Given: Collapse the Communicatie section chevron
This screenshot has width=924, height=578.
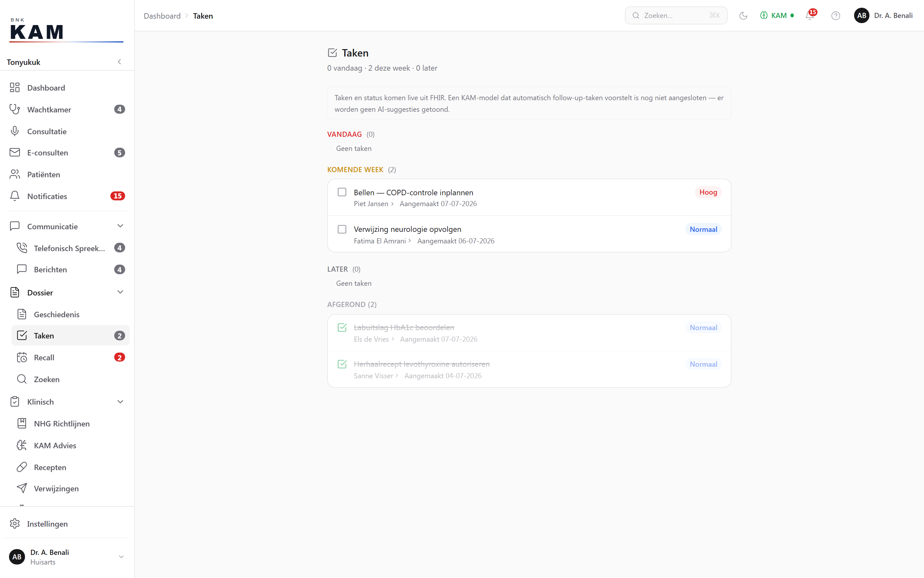Looking at the screenshot, I should 120,226.
